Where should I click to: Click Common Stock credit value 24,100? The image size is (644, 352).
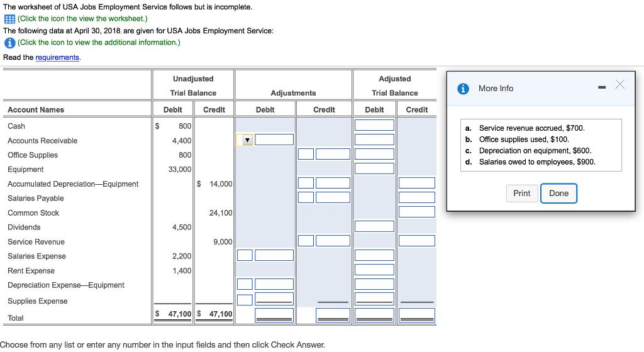point(221,213)
